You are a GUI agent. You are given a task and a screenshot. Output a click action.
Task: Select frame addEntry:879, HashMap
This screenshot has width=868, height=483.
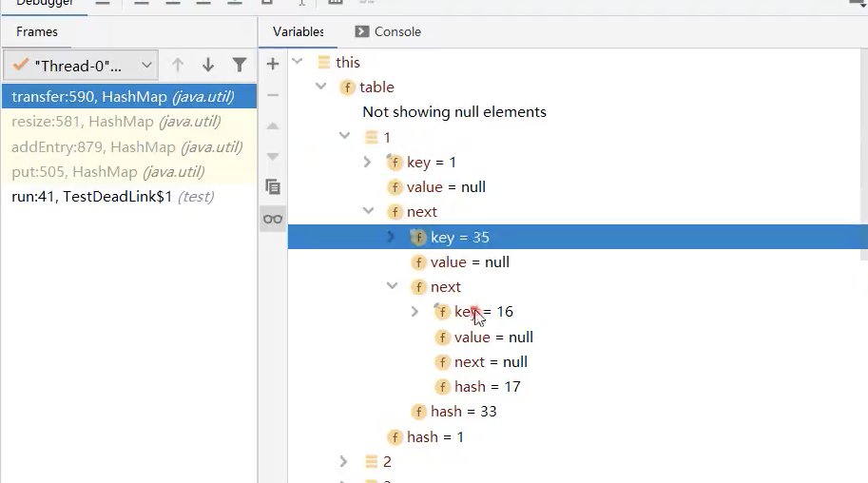[x=129, y=146]
